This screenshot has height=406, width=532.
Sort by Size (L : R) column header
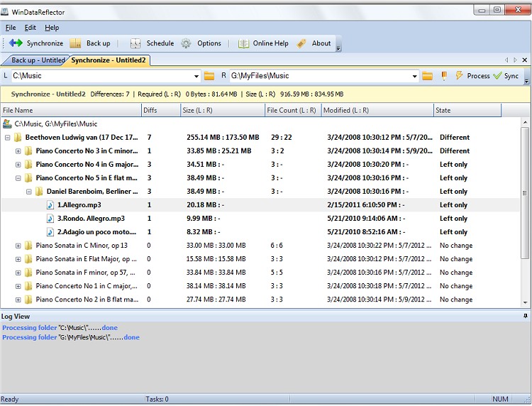click(x=223, y=110)
